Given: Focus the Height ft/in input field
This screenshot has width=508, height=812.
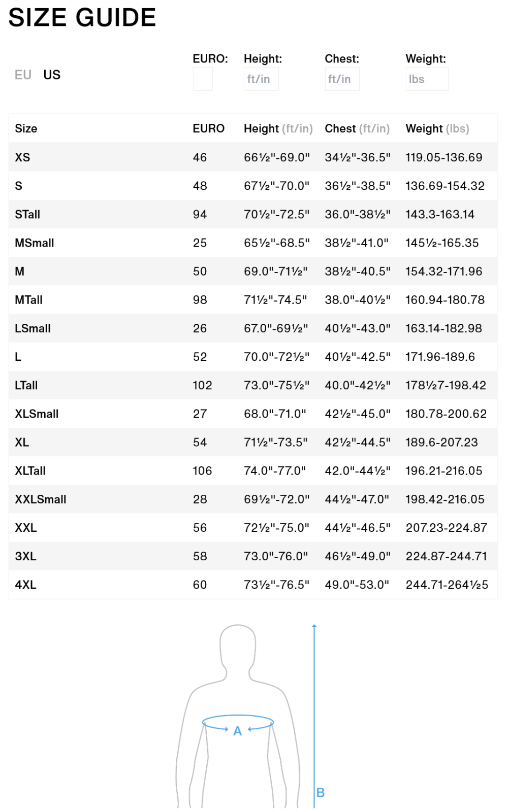Looking at the screenshot, I should tap(261, 79).
